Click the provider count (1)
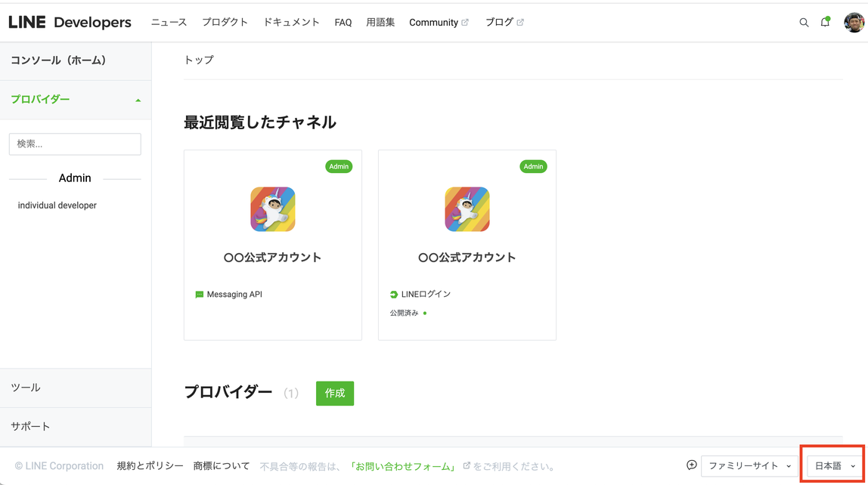Viewport: 868px width, 485px height. [x=291, y=393]
